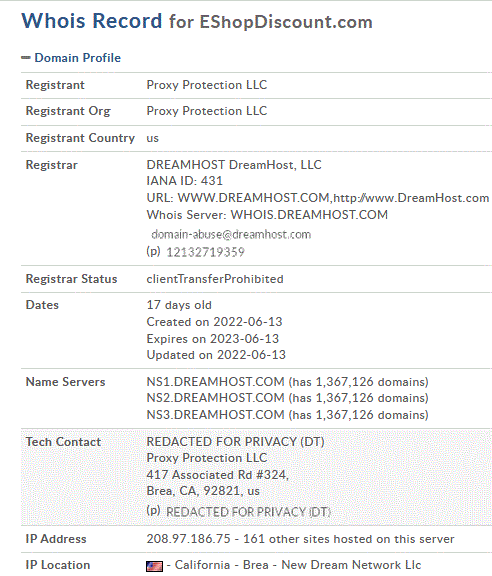Click the domain-abuse@dreamhost.com email image
This screenshot has width=492, height=576.
point(231,234)
